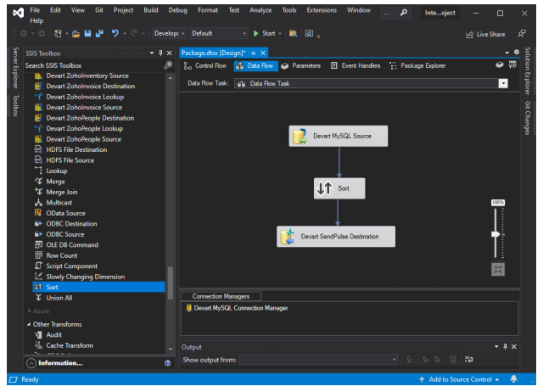Click the Live Share icon

tap(469, 34)
